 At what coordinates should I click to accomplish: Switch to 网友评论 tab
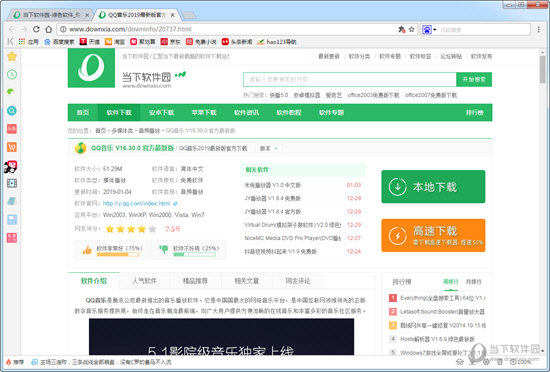298,281
